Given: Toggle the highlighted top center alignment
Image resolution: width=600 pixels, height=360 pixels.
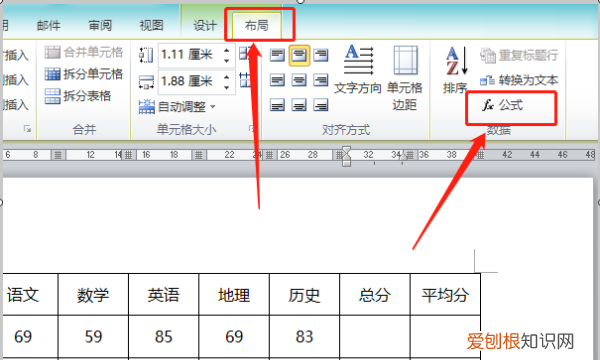Looking at the screenshot, I should [299, 55].
